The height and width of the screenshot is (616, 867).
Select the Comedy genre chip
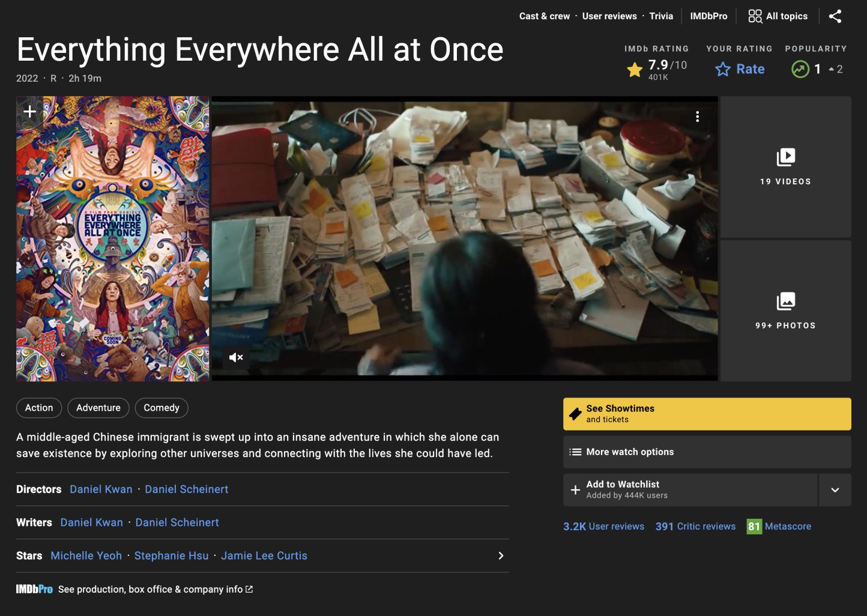(x=162, y=408)
